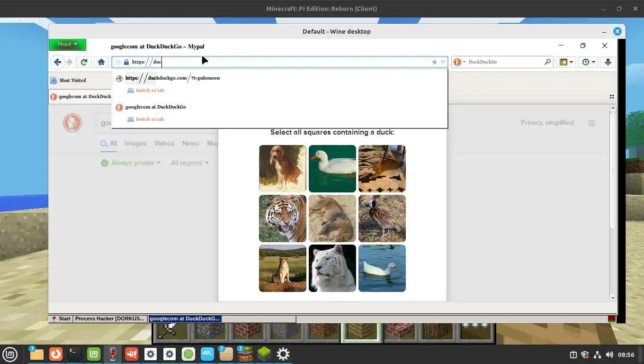Go back with the browser Back arrow

click(x=57, y=62)
